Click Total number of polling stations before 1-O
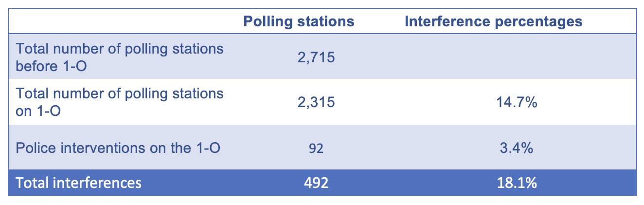The width and height of the screenshot is (644, 205). [120, 57]
